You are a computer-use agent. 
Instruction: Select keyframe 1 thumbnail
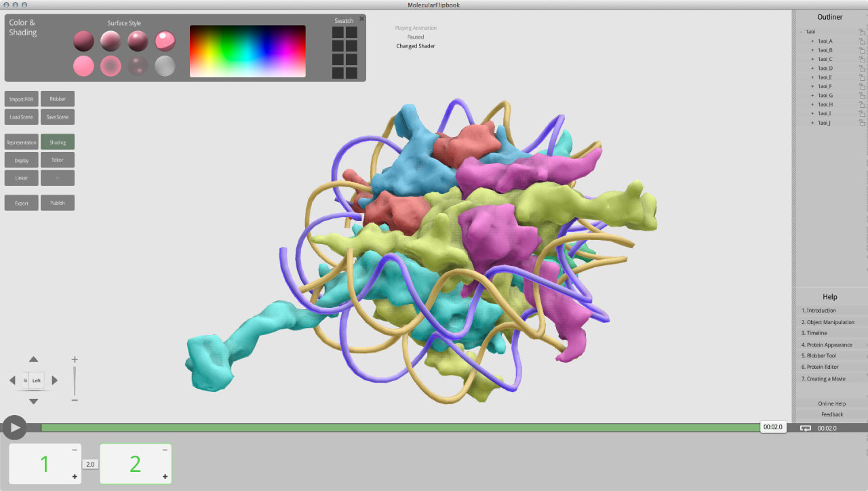click(x=45, y=464)
